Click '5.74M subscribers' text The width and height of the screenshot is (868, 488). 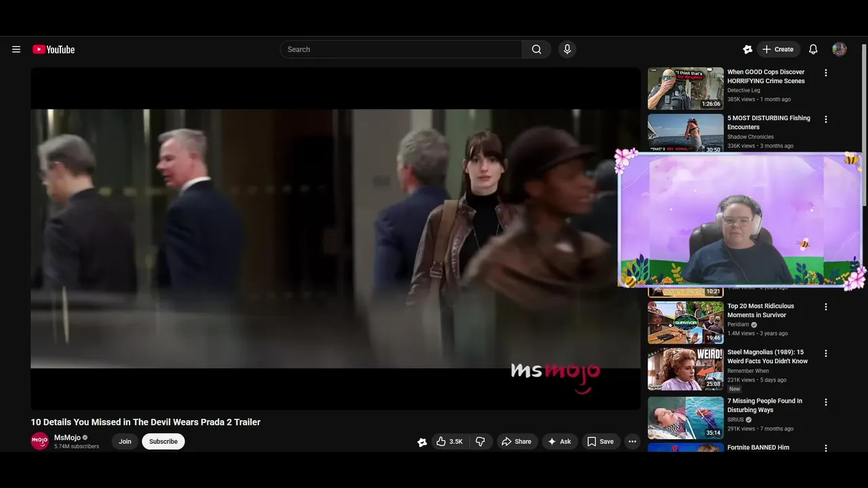pos(77,447)
